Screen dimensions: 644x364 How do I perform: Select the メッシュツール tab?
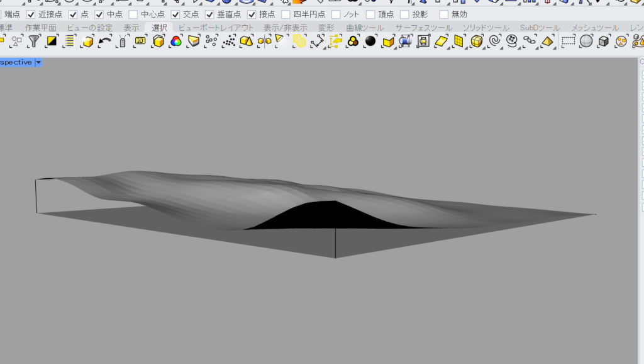[x=595, y=28]
